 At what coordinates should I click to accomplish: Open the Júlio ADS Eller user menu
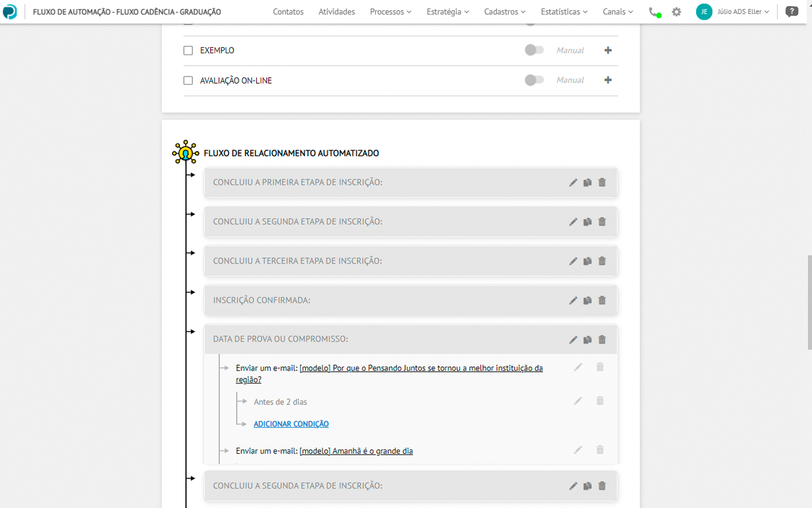coord(742,12)
